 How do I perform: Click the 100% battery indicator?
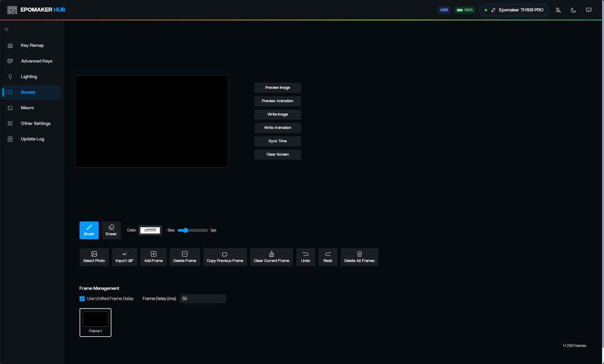465,10
